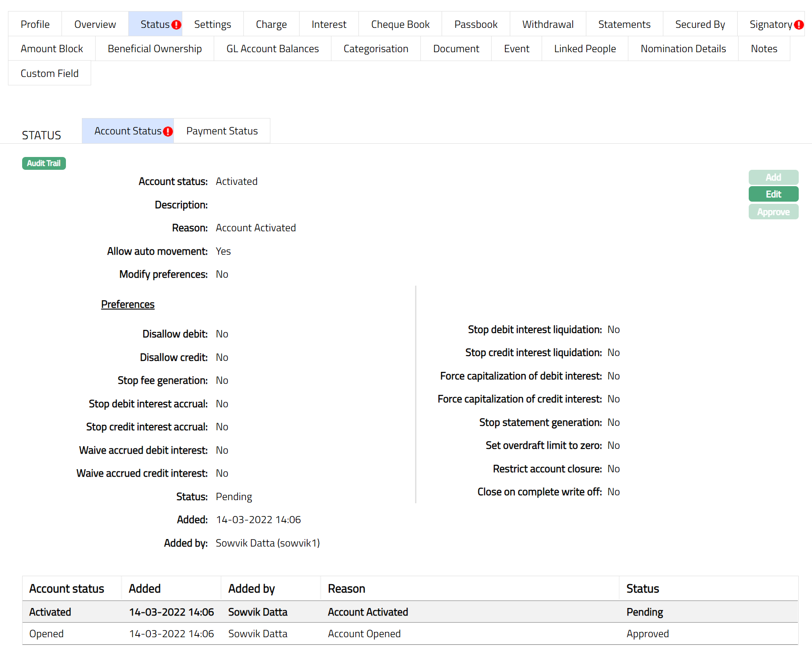Go to the Overview tab
The height and width of the screenshot is (654, 812).
(95, 24)
